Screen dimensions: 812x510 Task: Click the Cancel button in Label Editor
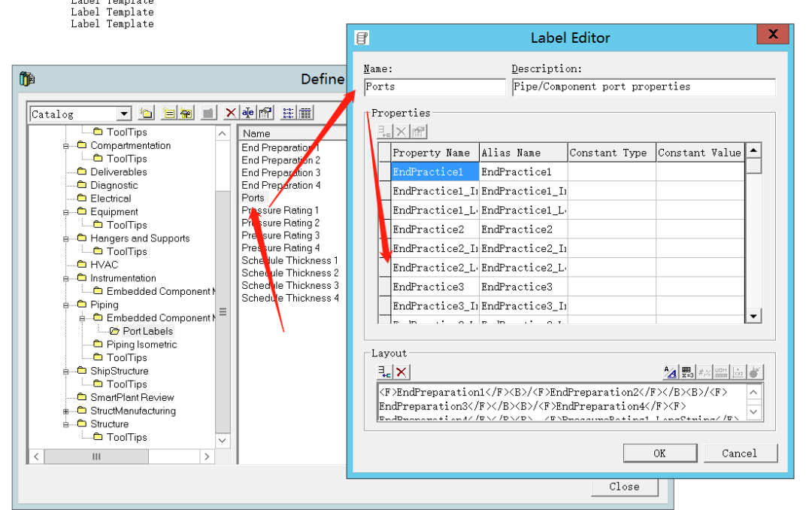(x=740, y=454)
